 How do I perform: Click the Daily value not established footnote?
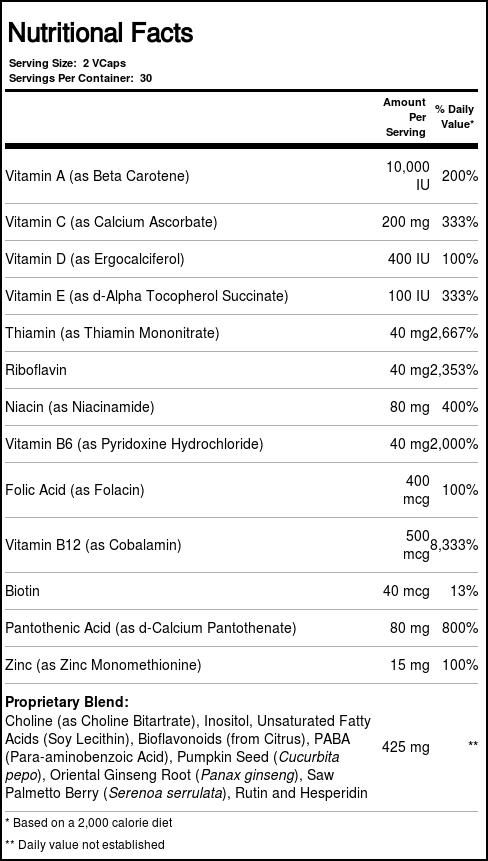click(85, 844)
